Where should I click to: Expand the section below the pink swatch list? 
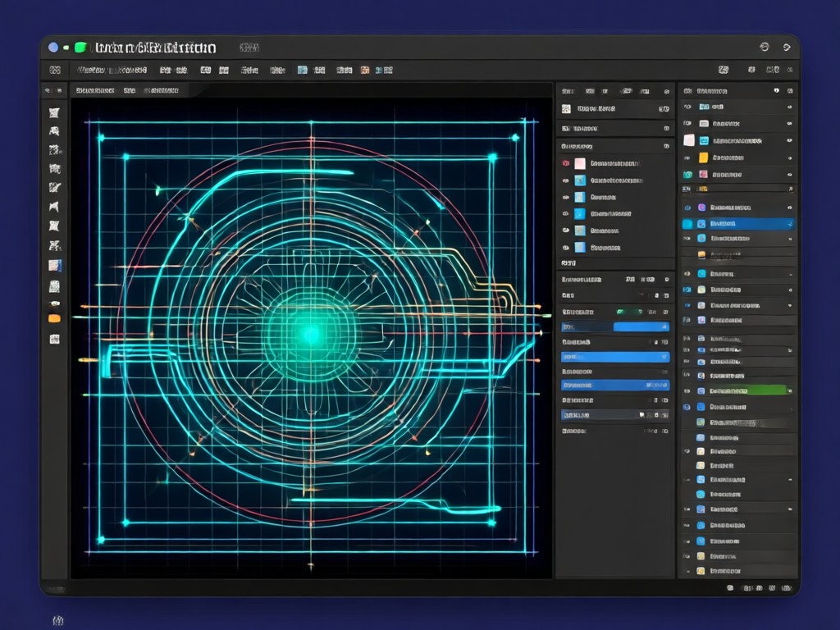click(x=568, y=263)
